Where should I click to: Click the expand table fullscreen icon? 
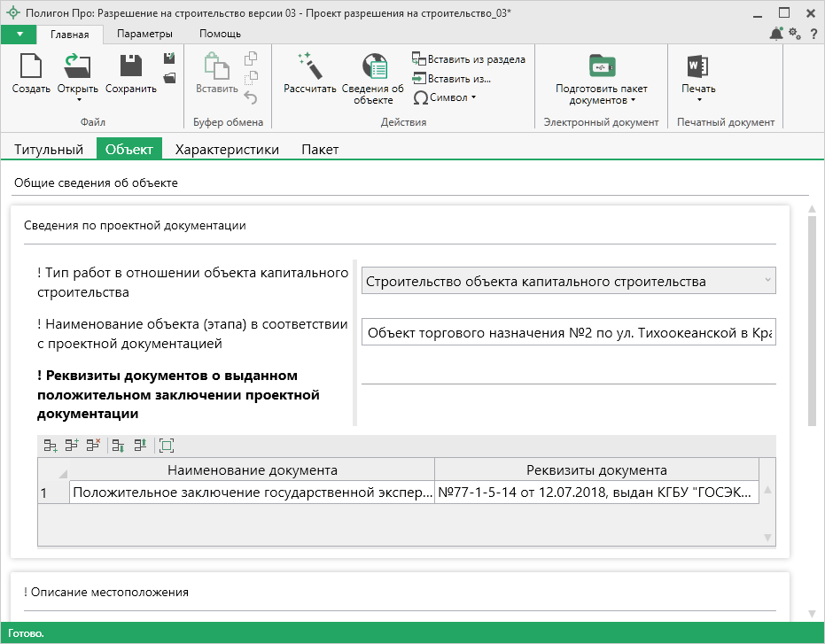click(x=167, y=446)
